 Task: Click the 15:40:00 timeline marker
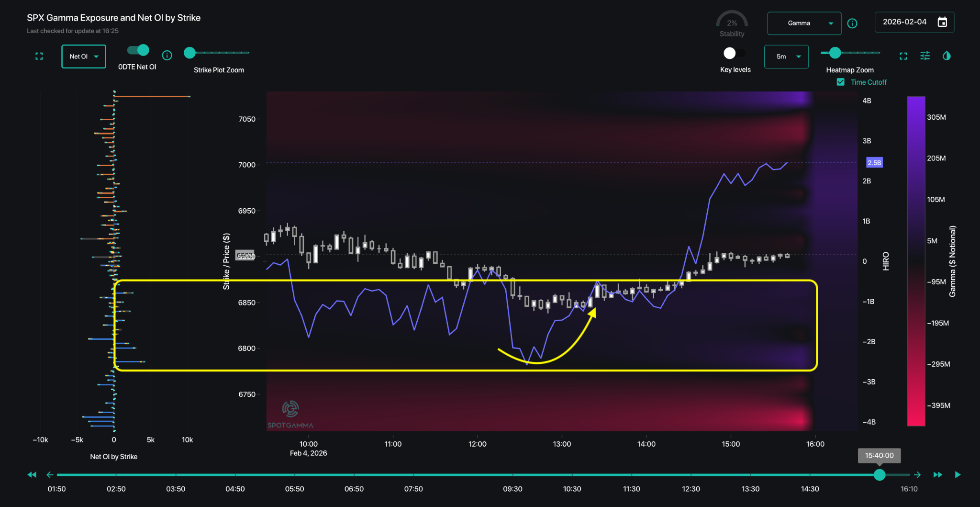tap(880, 456)
